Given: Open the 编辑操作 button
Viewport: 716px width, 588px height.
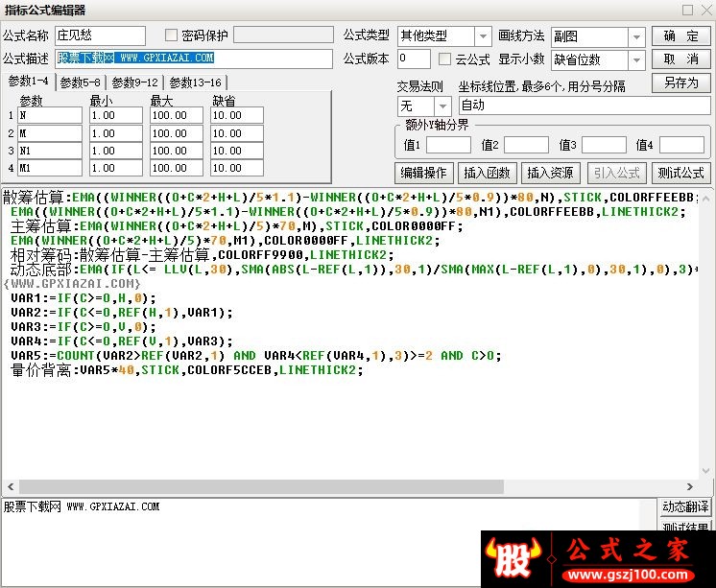Looking at the screenshot, I should click(424, 173).
